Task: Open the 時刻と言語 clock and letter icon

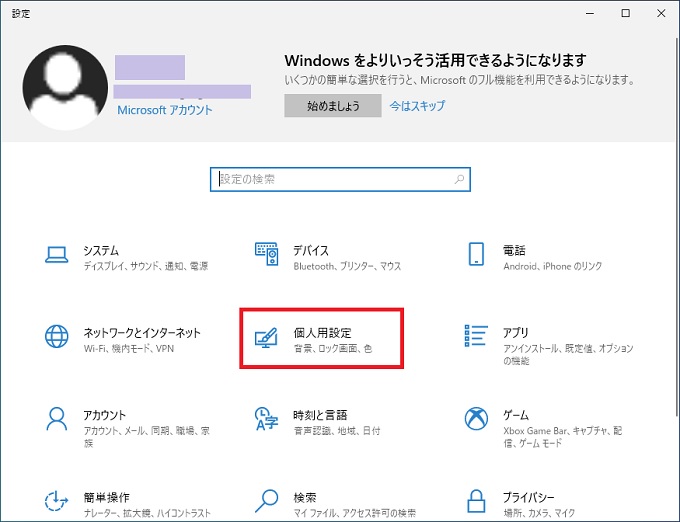Action: coord(266,419)
